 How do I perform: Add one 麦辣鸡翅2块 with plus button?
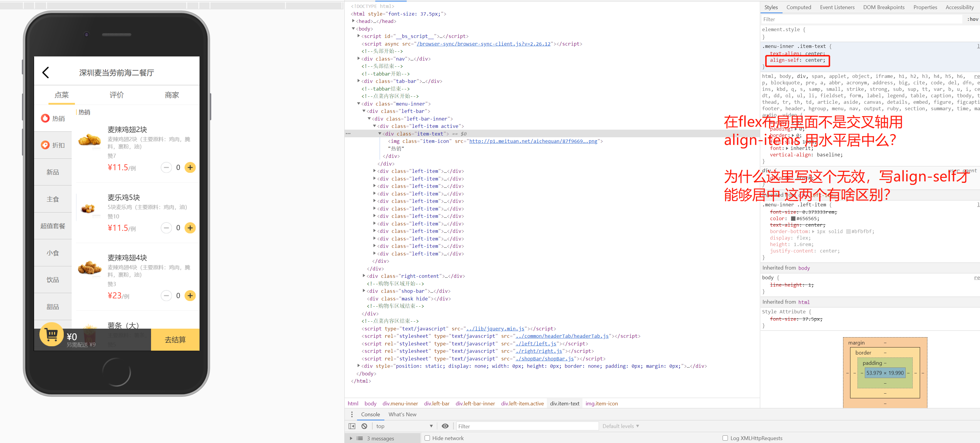pyautogui.click(x=190, y=168)
